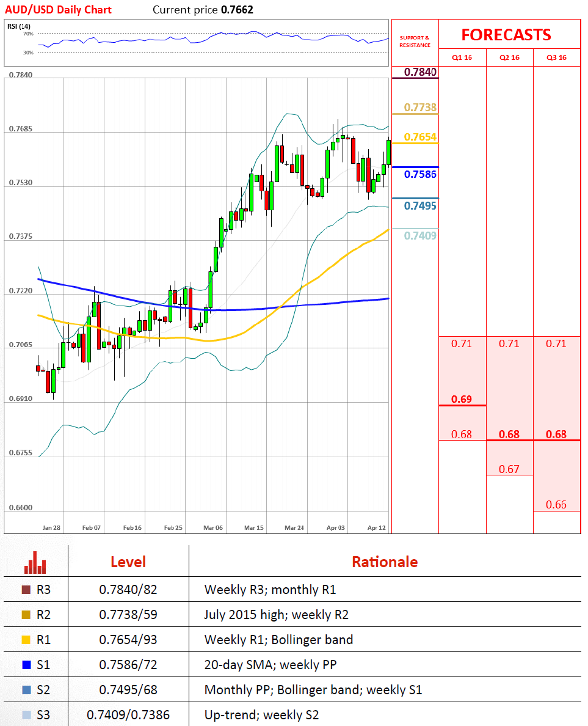This screenshot has height=726, width=588.
Task: Click the 'Feb 07' date axis label
Action: coord(92,528)
